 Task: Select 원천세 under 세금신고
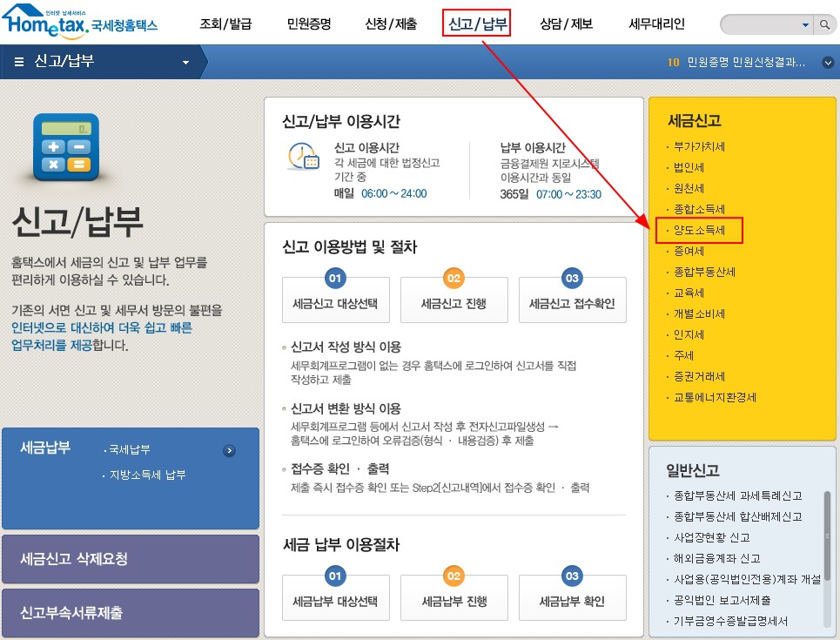click(689, 189)
